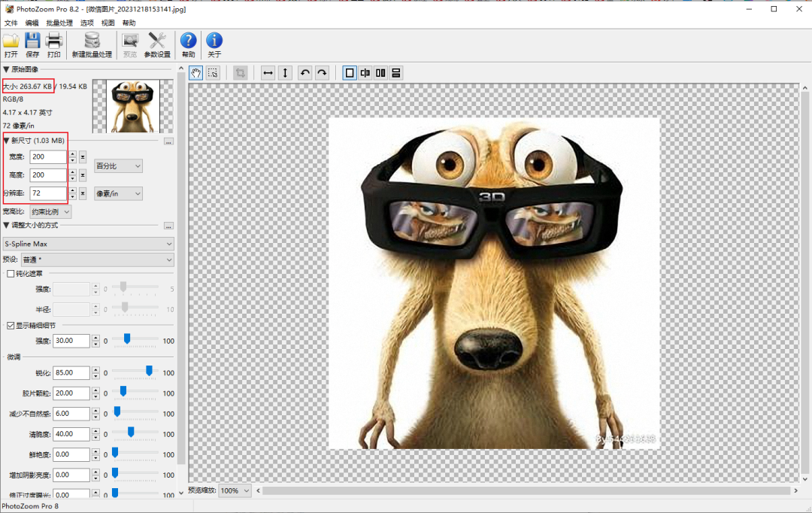Switch to single preview view
Image resolution: width=812 pixels, height=513 pixels.
point(350,73)
